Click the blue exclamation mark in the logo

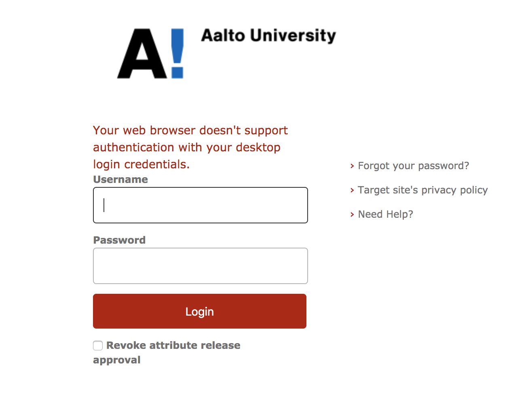tap(177, 53)
